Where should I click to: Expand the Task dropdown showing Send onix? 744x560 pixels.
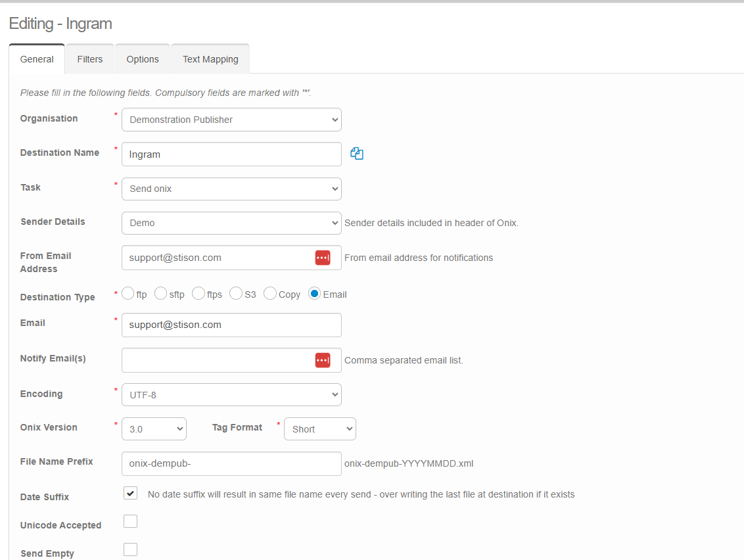231,189
